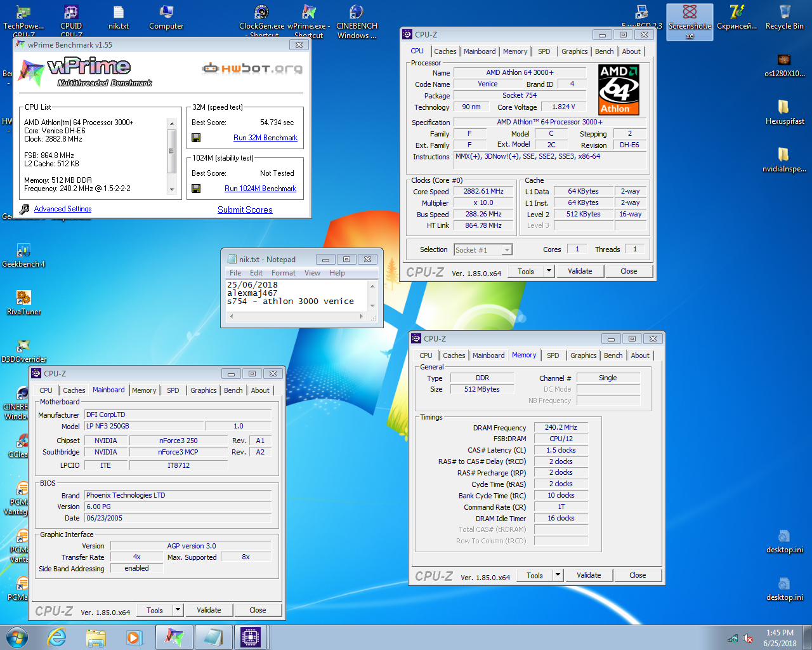The width and height of the screenshot is (812, 650).
Task: Open Internet Explorer from the taskbar
Action: 57,637
